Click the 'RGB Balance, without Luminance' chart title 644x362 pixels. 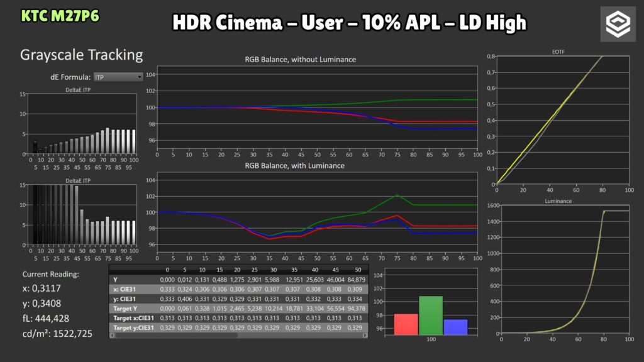click(300, 60)
